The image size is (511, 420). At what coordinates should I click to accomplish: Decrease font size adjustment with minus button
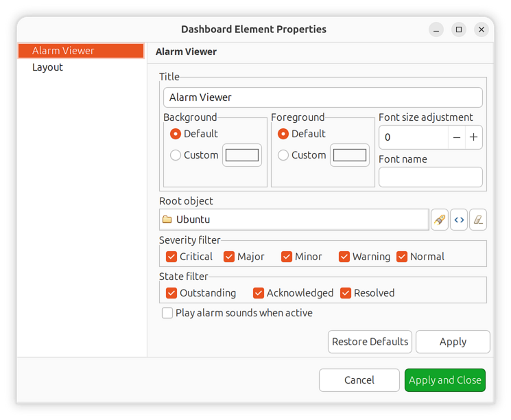pos(457,137)
